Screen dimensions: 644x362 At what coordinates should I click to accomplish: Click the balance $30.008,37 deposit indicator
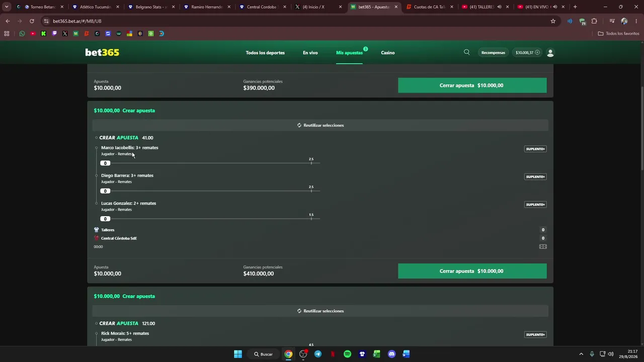pos(527,53)
